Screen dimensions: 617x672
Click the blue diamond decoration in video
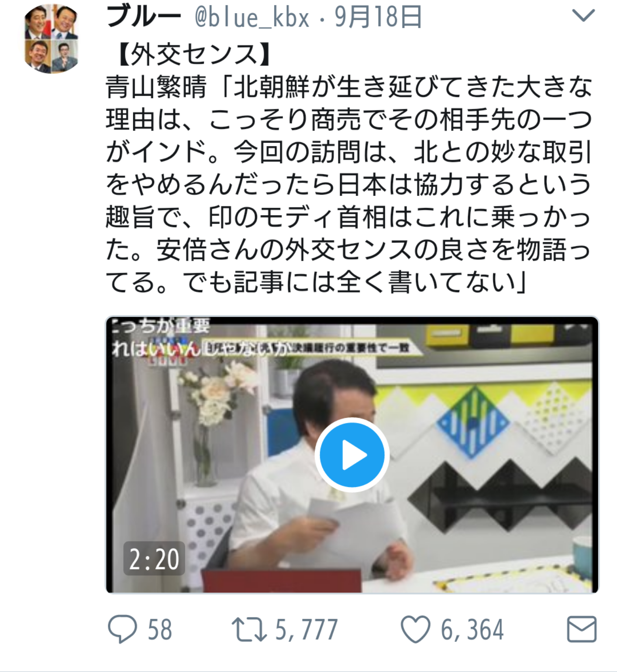(472, 422)
